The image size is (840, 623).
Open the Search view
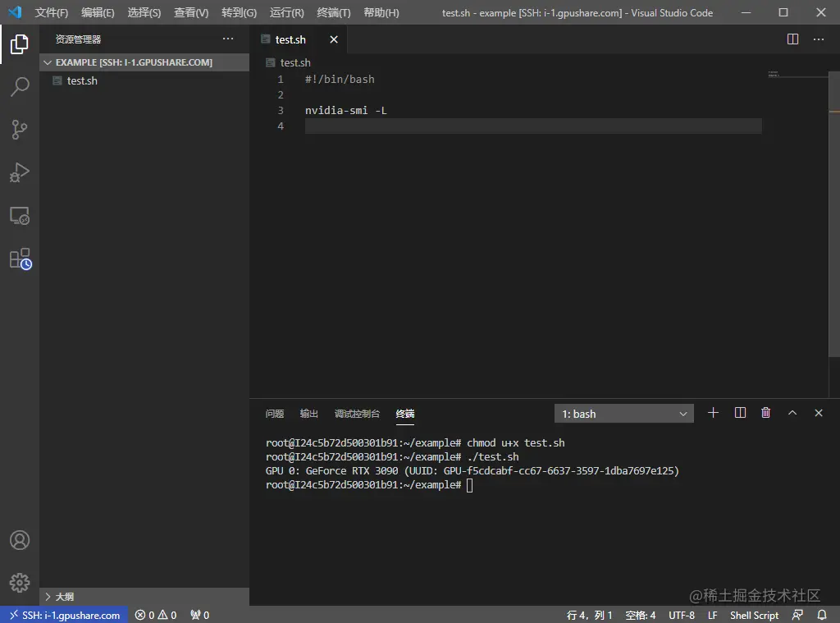click(20, 86)
